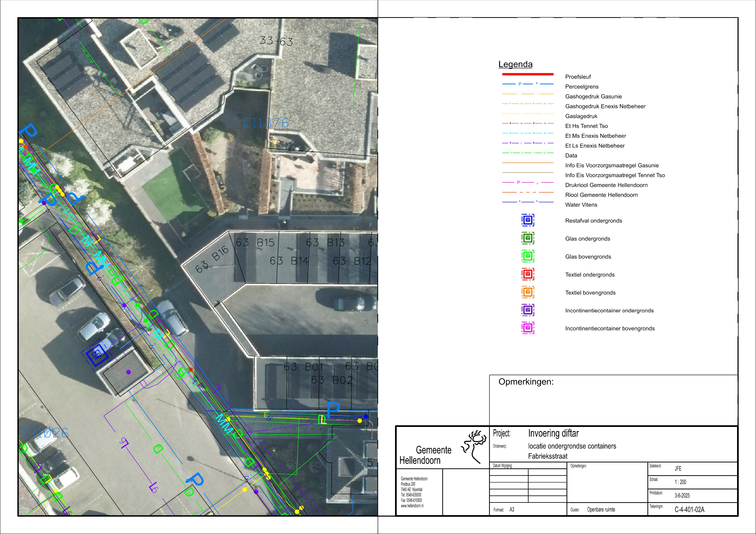Click the Legenda heading

[x=515, y=64]
